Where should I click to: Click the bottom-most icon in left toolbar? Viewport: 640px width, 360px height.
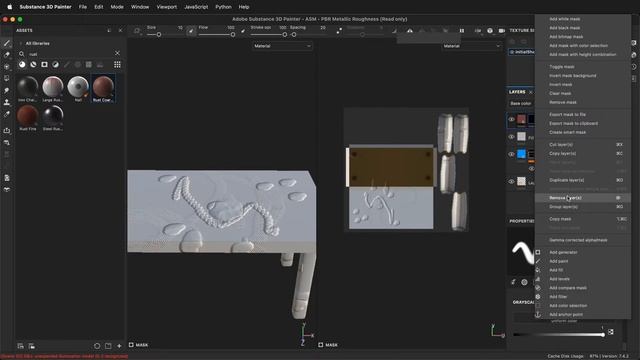click(7, 190)
